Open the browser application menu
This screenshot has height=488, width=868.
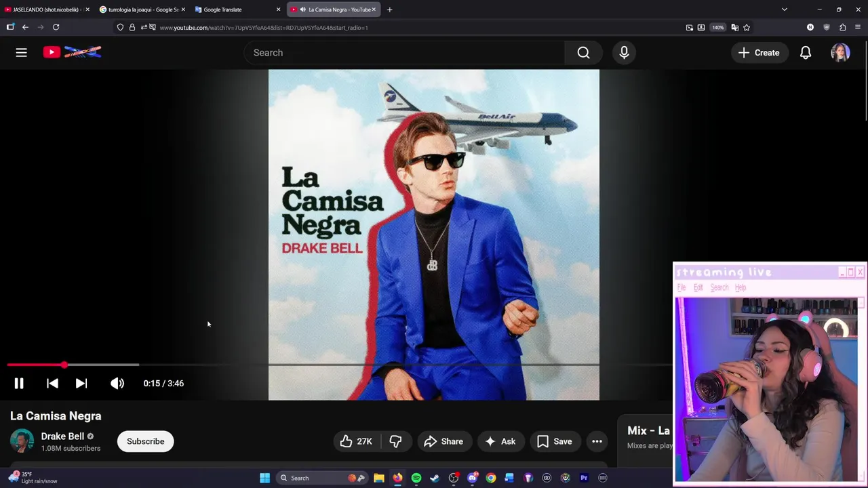click(x=858, y=27)
